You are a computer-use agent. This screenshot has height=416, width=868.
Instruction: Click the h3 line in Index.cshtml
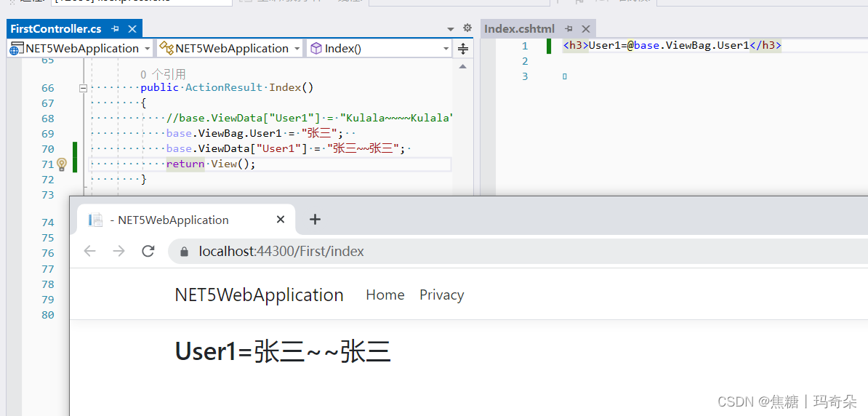pos(672,45)
